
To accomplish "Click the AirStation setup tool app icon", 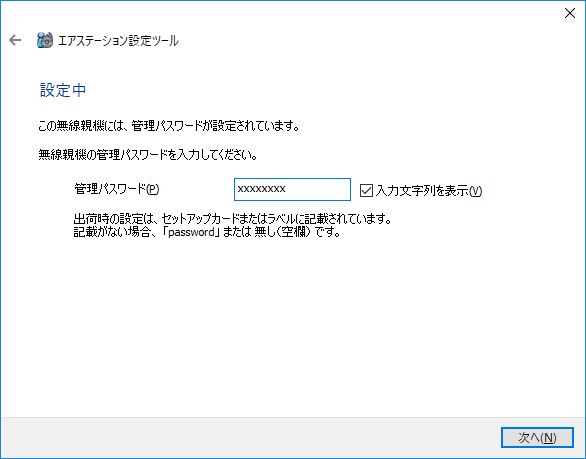I will (45, 40).
